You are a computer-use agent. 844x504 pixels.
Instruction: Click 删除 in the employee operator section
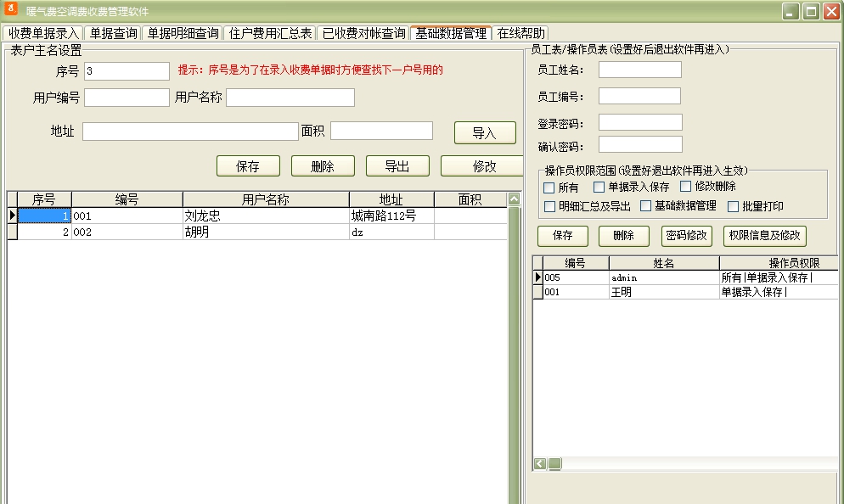(x=623, y=236)
